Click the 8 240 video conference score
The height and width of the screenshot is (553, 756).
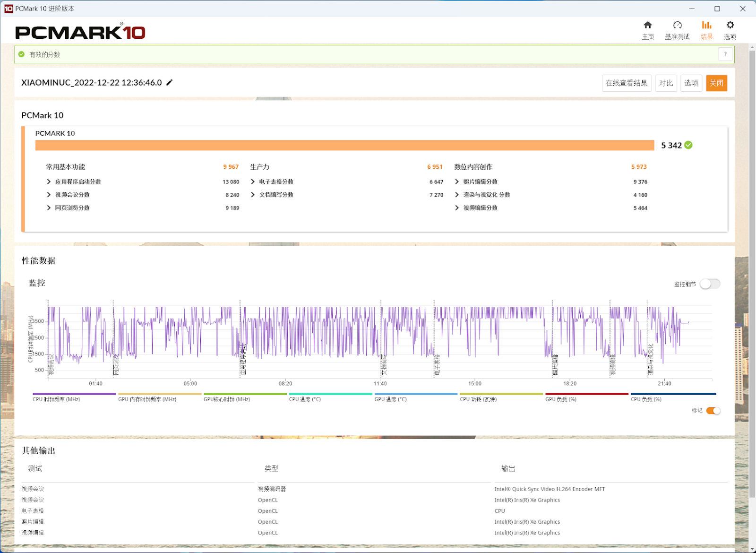point(232,195)
